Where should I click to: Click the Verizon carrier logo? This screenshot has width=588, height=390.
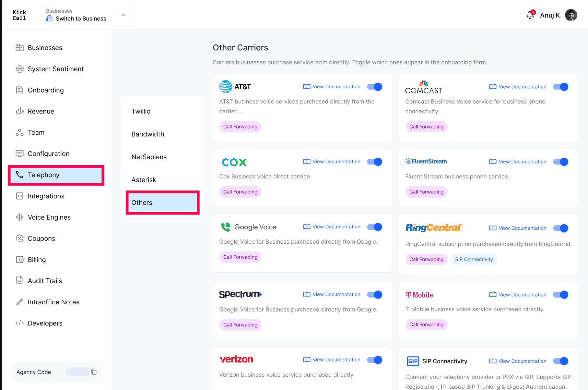(236, 359)
